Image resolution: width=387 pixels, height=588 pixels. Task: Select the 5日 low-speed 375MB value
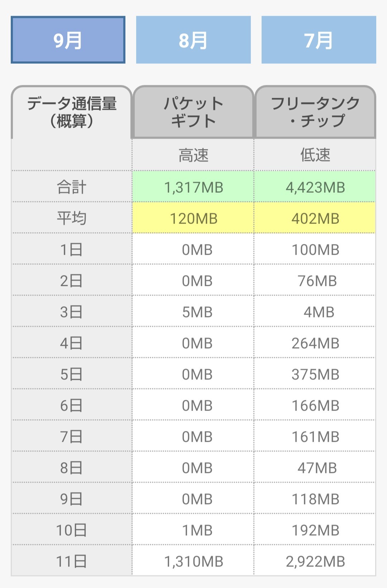[315, 374]
